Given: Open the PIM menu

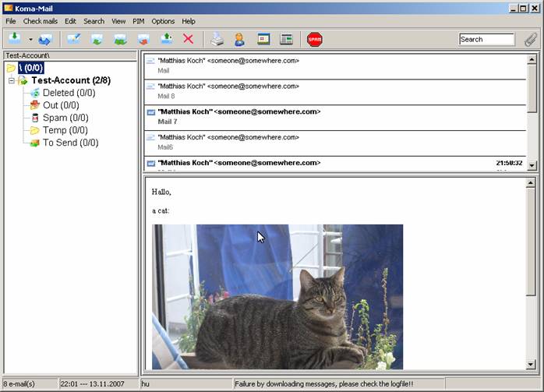Looking at the screenshot, I should pos(139,21).
